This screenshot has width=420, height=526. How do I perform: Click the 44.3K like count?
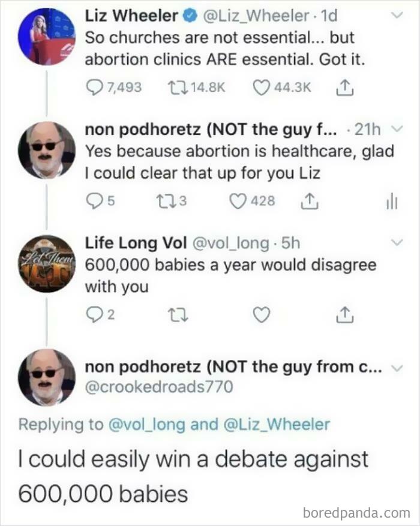[293, 87]
